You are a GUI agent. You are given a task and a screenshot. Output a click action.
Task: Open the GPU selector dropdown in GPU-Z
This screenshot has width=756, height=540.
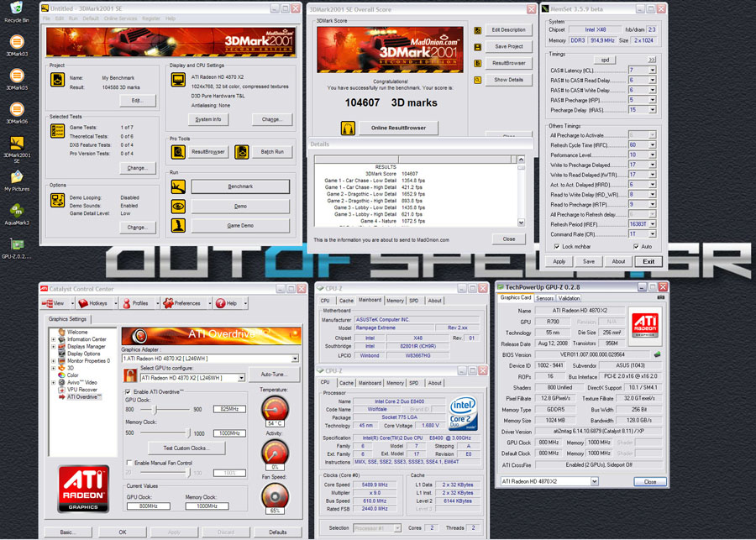pyautogui.click(x=595, y=481)
